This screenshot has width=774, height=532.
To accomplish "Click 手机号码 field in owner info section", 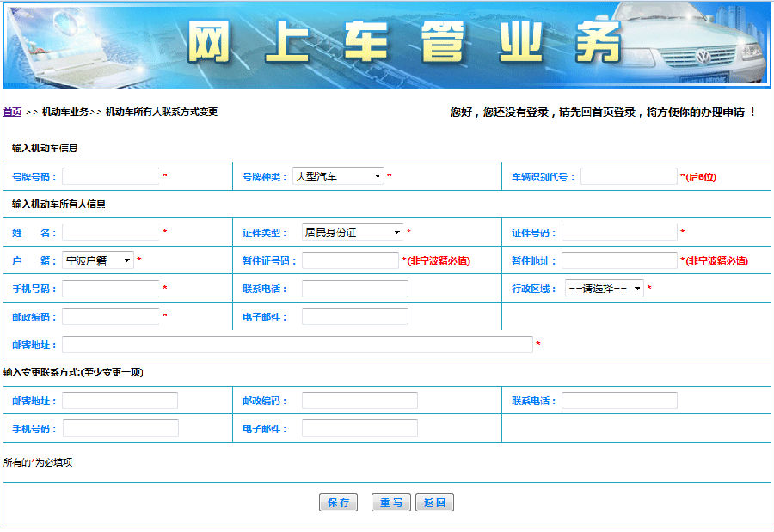I will click(x=110, y=289).
